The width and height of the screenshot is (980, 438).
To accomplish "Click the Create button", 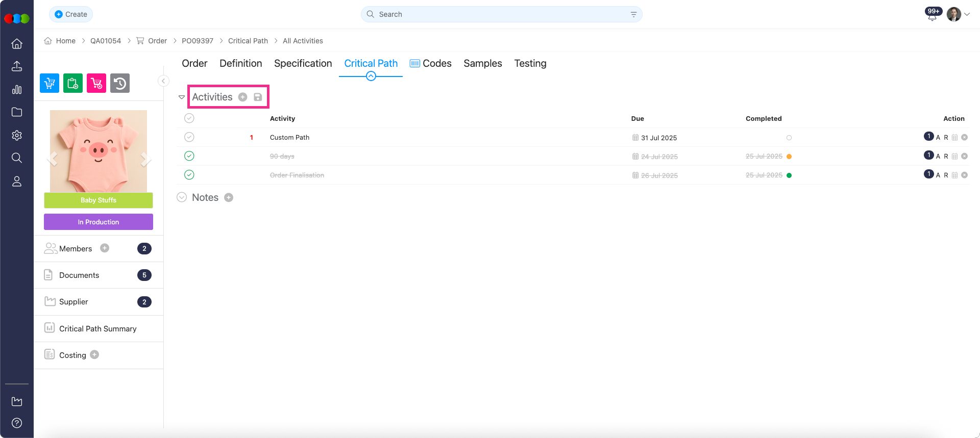I will point(71,14).
